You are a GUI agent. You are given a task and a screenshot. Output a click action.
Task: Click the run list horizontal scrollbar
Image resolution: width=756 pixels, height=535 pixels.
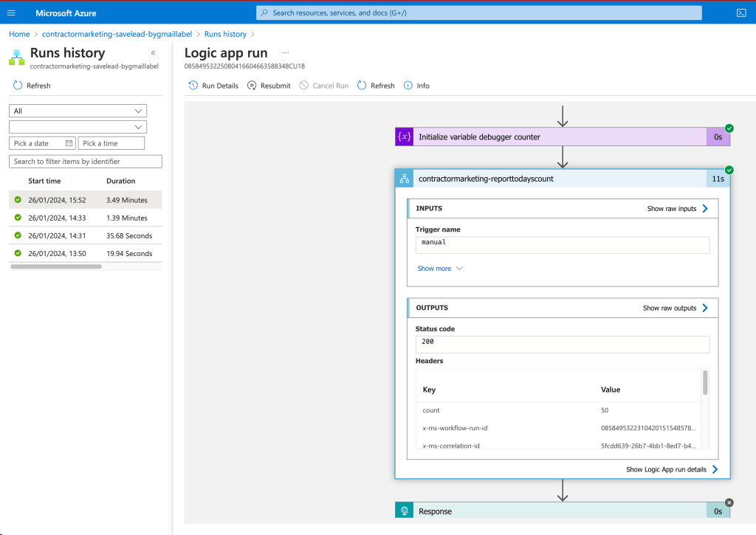click(56, 266)
